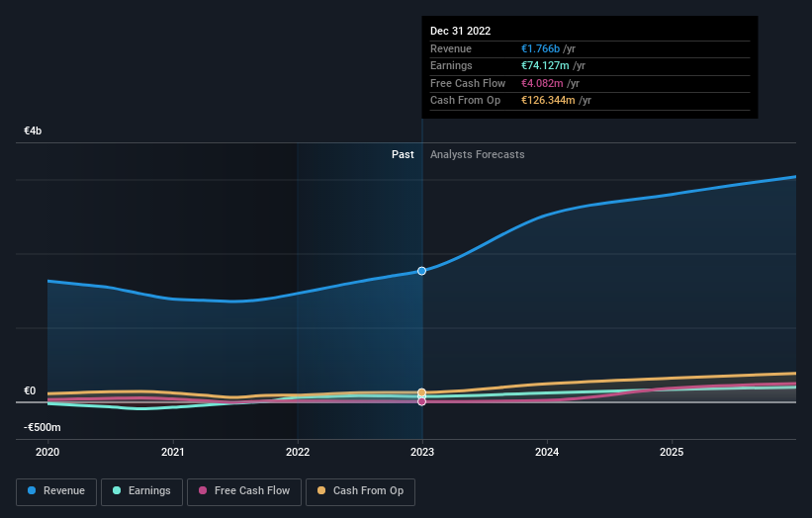Image resolution: width=812 pixels, height=518 pixels.
Task: Click the Cash From Op label in tooltip
Action: (466, 101)
